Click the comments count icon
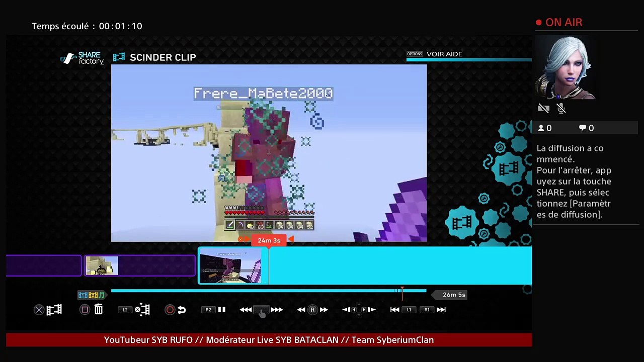This screenshot has height=362, width=644. [x=583, y=128]
